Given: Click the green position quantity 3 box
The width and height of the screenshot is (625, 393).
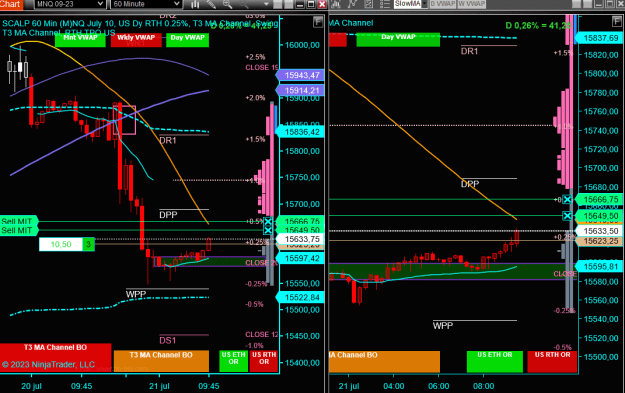Looking at the screenshot, I should tap(88, 244).
